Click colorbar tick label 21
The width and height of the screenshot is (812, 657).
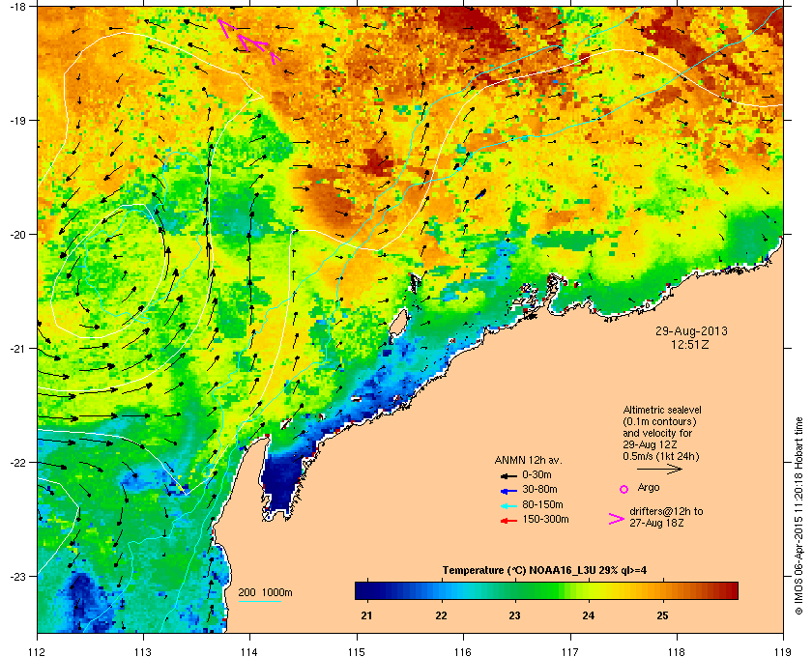coord(366,616)
